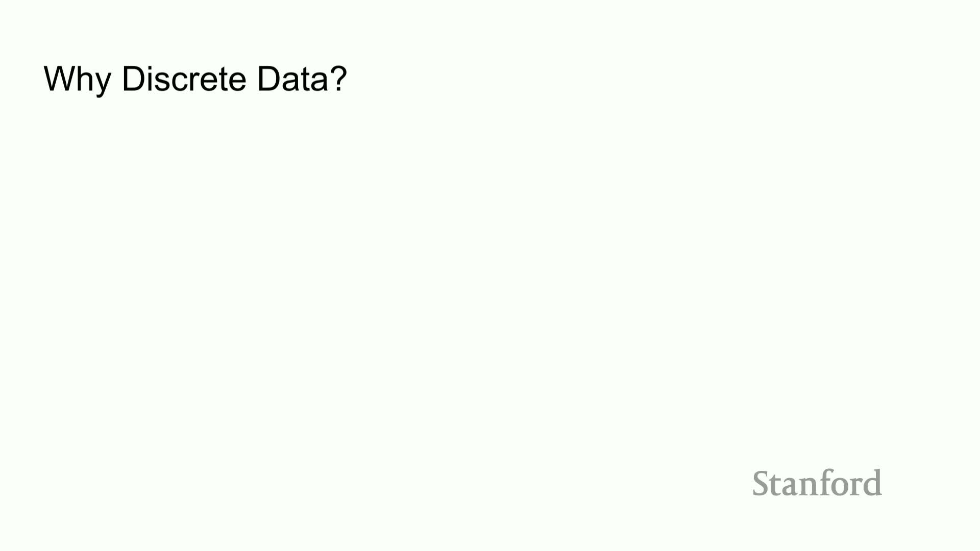This screenshot has width=980, height=551.
Task: Select the word "Discrete" in the heading
Action: tap(184, 79)
